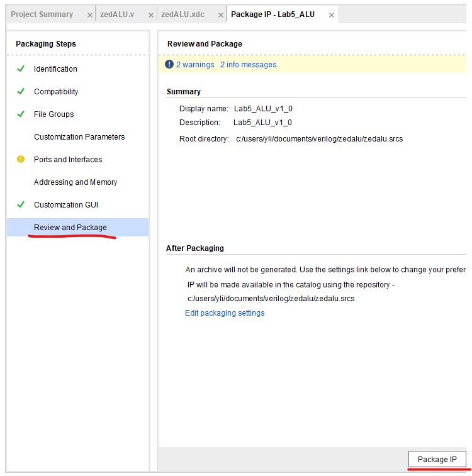Viewport: 472px width, 476px height.
Task: Select the Review and Package step
Action: (70, 228)
